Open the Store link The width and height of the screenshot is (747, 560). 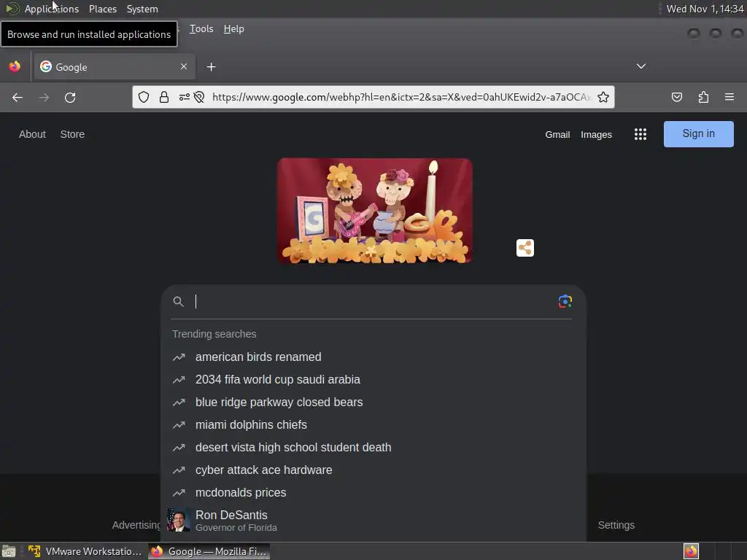(72, 134)
